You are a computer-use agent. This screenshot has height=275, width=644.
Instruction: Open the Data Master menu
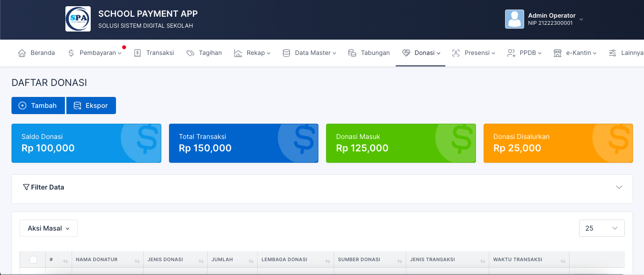[309, 53]
